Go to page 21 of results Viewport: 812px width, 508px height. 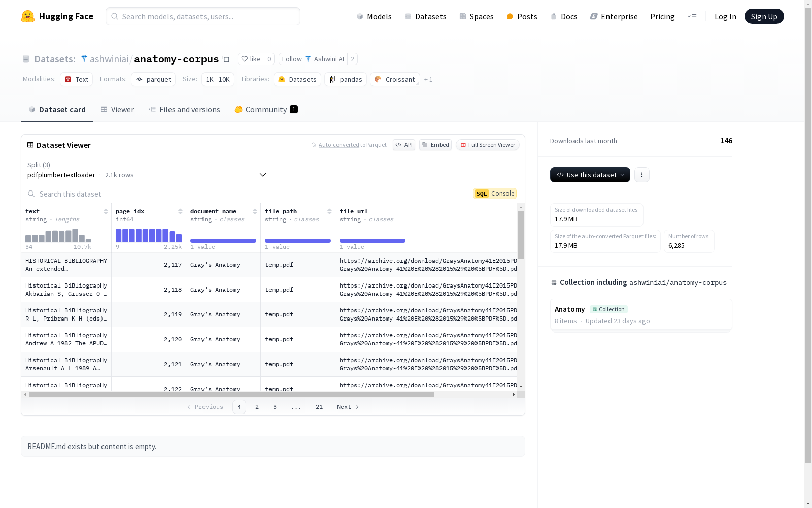tap(319, 407)
